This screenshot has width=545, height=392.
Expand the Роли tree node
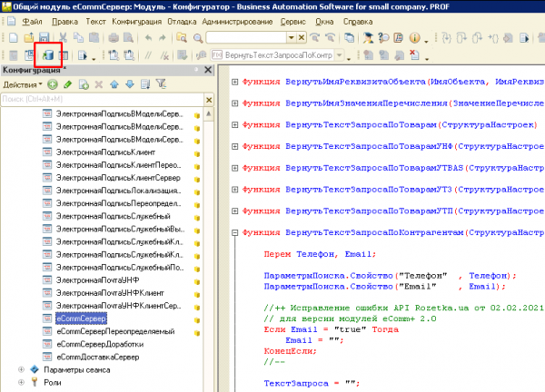coord(21,383)
